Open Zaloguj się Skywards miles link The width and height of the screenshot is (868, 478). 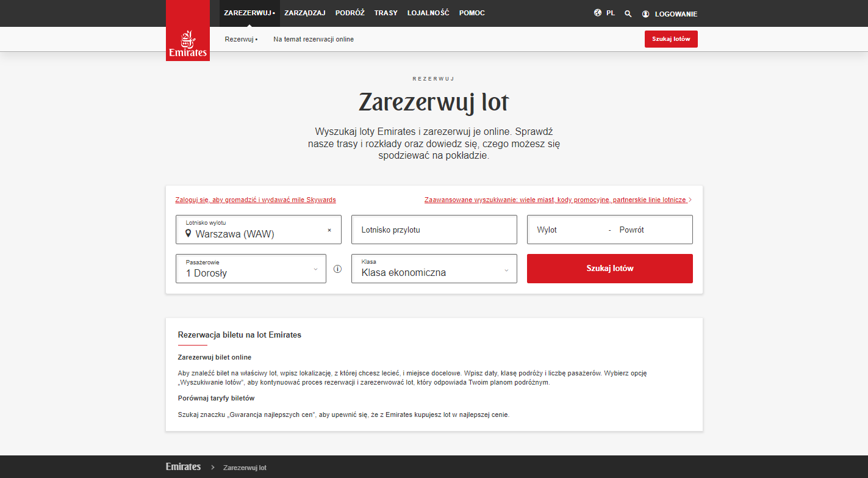point(256,200)
